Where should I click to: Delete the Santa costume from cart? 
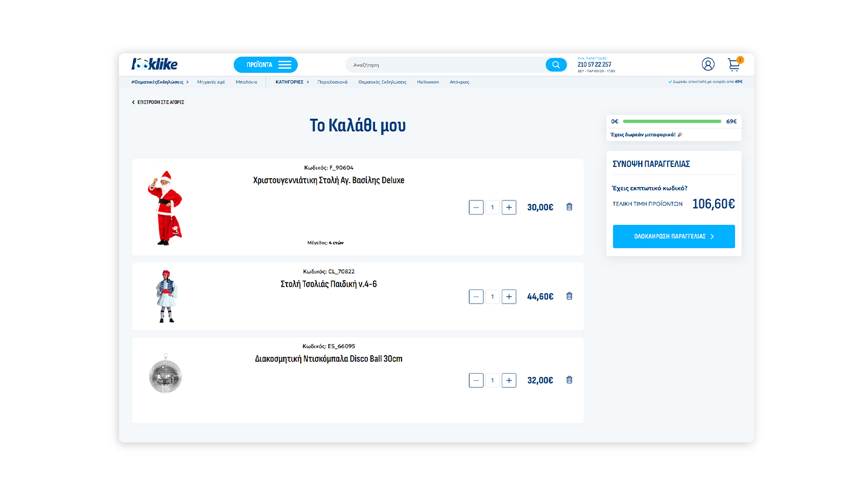pyautogui.click(x=569, y=207)
